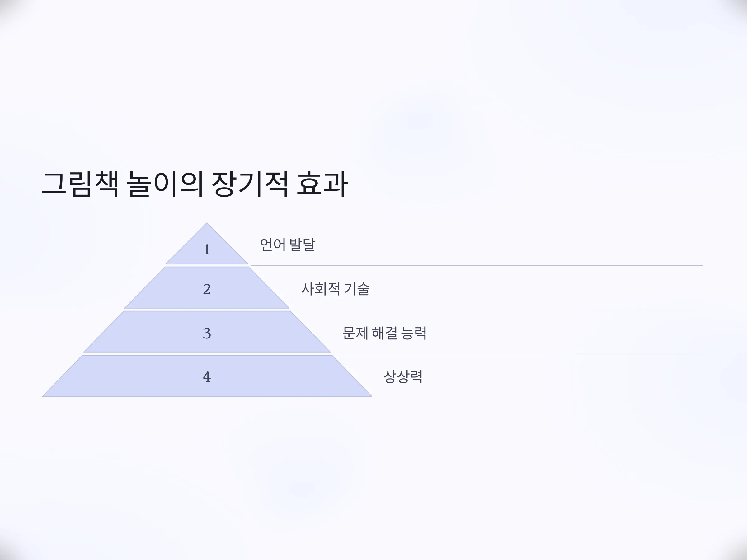Click the number 3 in the pyramid
Image resolution: width=747 pixels, height=560 pixels.
pos(207,334)
